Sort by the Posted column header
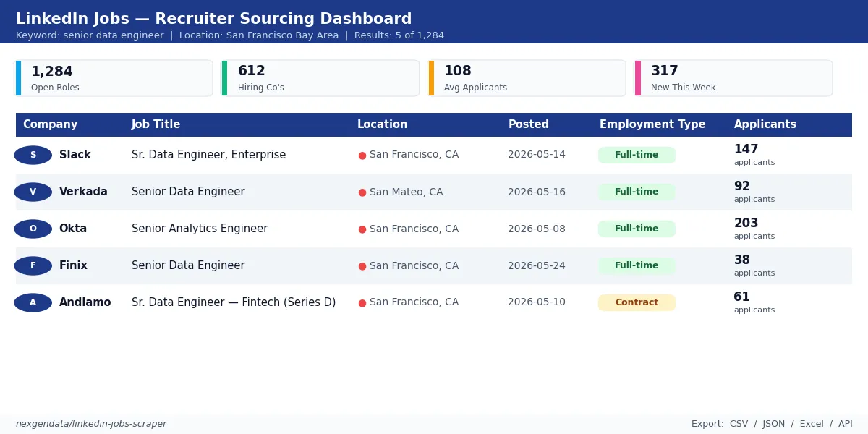 click(x=528, y=124)
